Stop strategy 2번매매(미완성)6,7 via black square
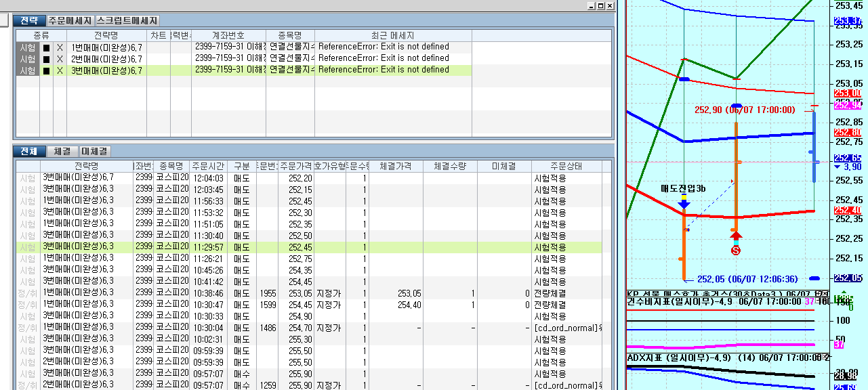Screen dimensions: 868x390 point(46,59)
